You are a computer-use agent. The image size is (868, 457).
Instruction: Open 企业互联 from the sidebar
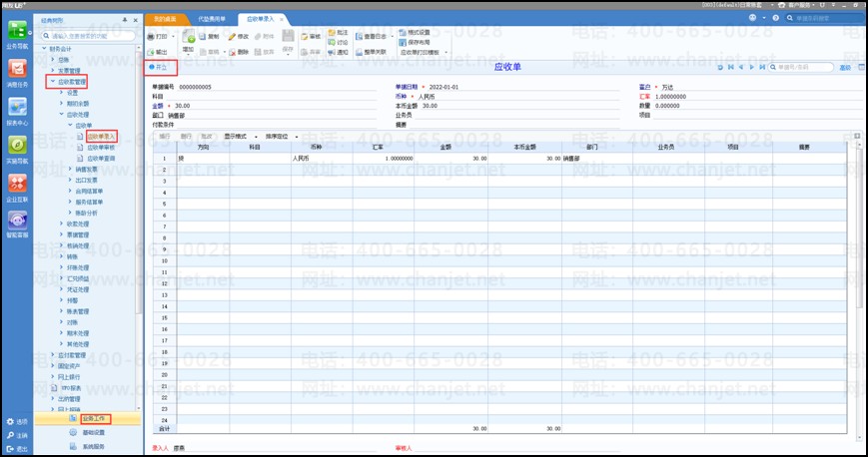point(16,187)
